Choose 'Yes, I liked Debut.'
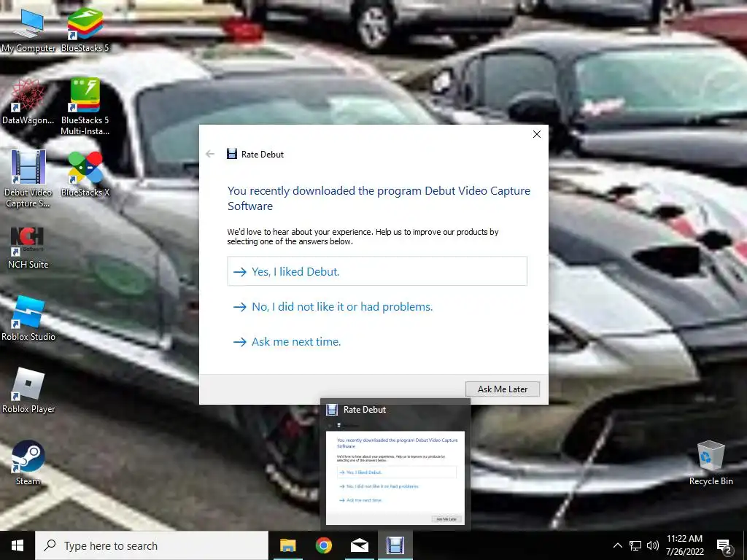747x560 pixels. [377, 271]
